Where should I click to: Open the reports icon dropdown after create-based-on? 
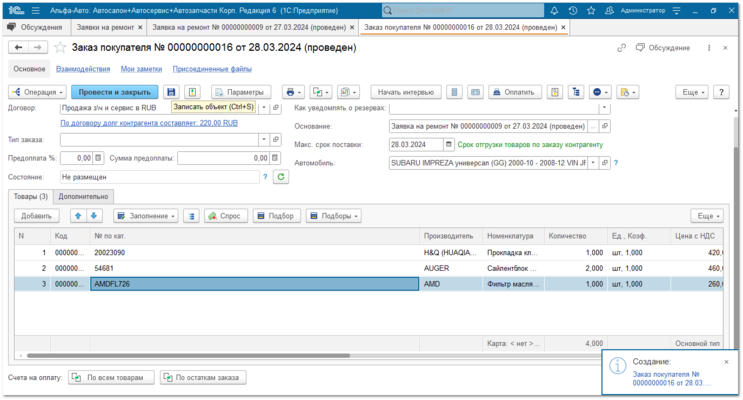pyautogui.click(x=349, y=92)
